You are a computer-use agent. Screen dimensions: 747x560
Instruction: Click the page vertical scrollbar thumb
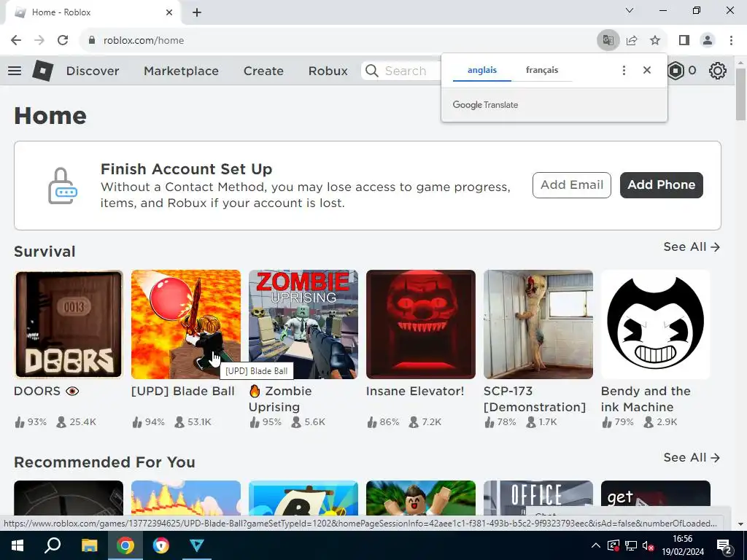(740, 94)
